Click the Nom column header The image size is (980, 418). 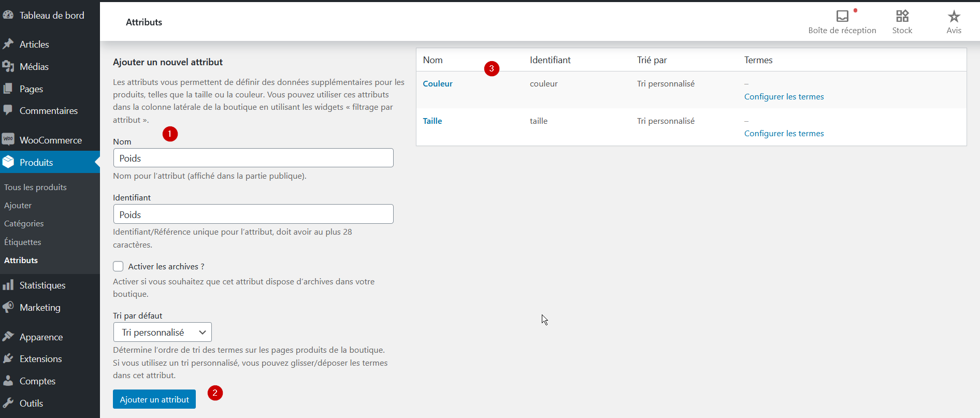tap(433, 60)
